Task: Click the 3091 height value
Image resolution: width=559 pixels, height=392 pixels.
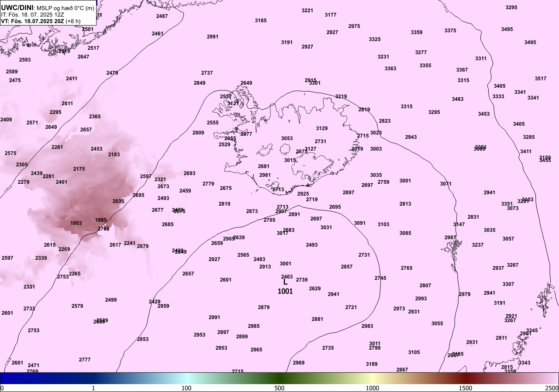Action: tap(360, 223)
